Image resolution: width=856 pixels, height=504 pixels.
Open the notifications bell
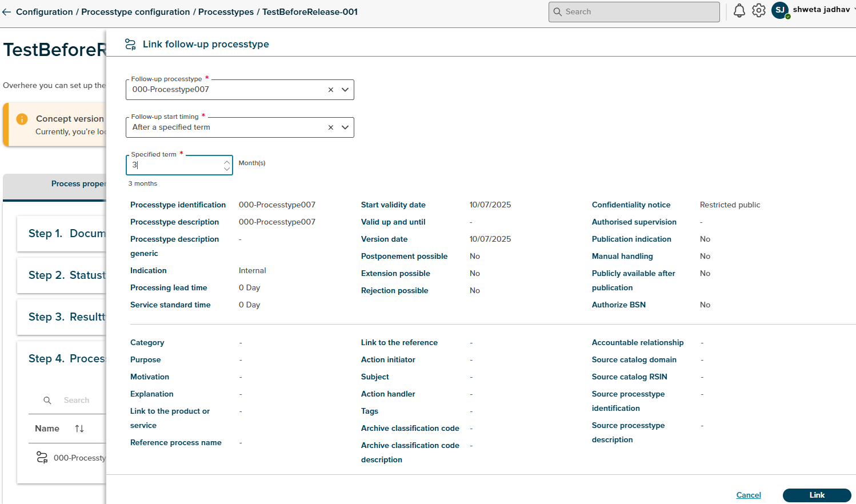[x=739, y=11]
